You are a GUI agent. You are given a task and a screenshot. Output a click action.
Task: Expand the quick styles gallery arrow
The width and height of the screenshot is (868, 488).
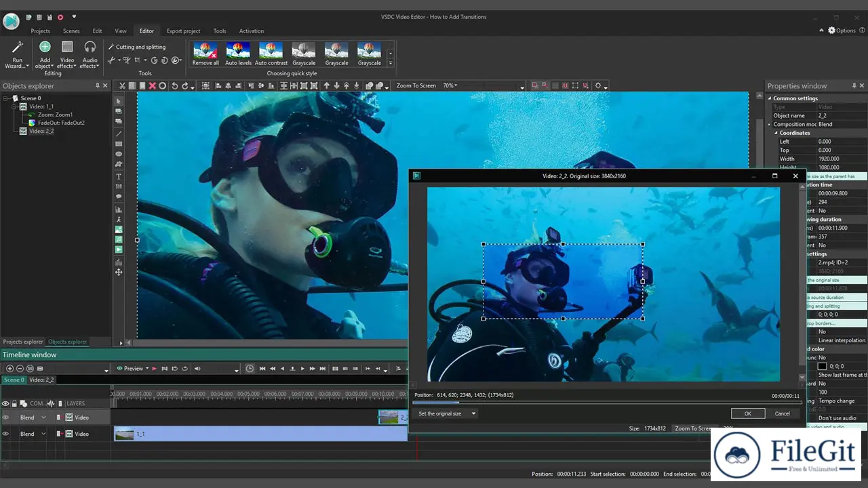(390, 63)
